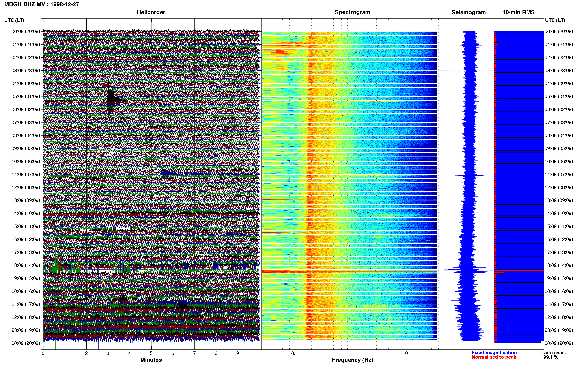Click the '10' frequency tick label
The width and height of the screenshot is (588, 368).
pyautogui.click(x=405, y=353)
